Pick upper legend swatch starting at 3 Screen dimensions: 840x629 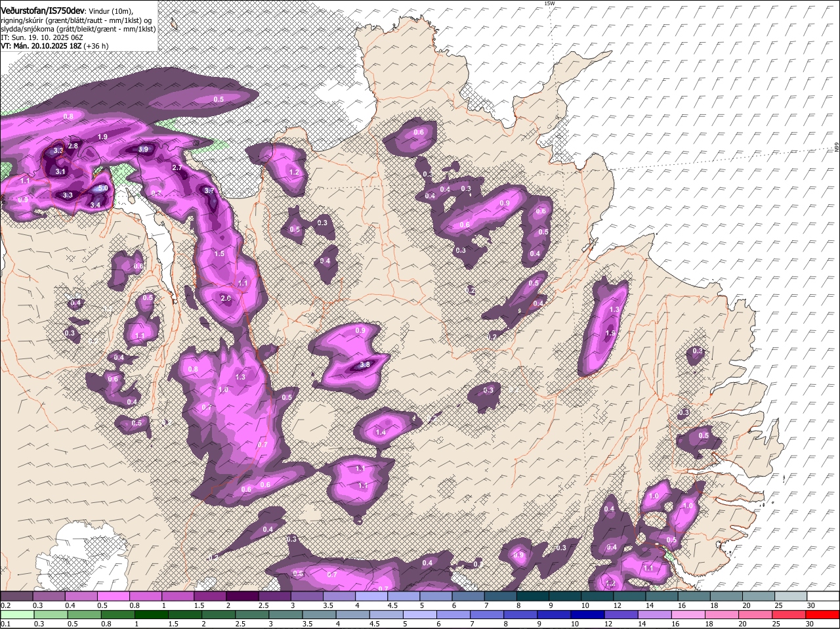point(306,596)
